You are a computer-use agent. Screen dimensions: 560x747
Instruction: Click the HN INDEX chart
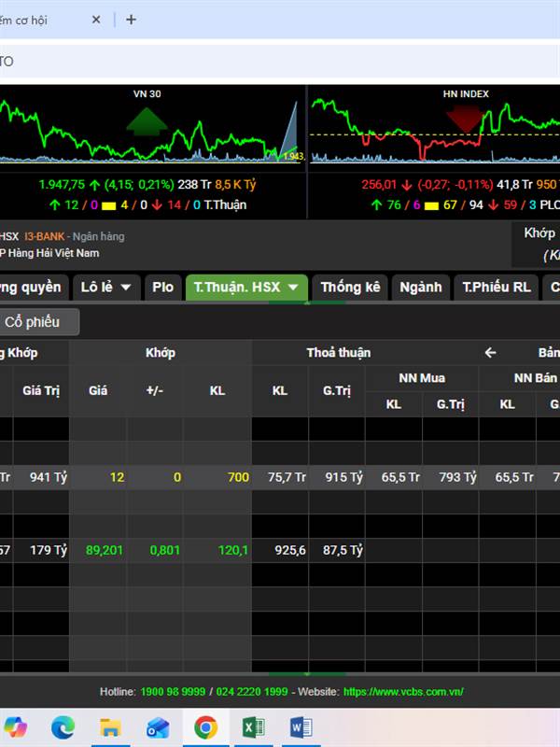click(x=434, y=126)
